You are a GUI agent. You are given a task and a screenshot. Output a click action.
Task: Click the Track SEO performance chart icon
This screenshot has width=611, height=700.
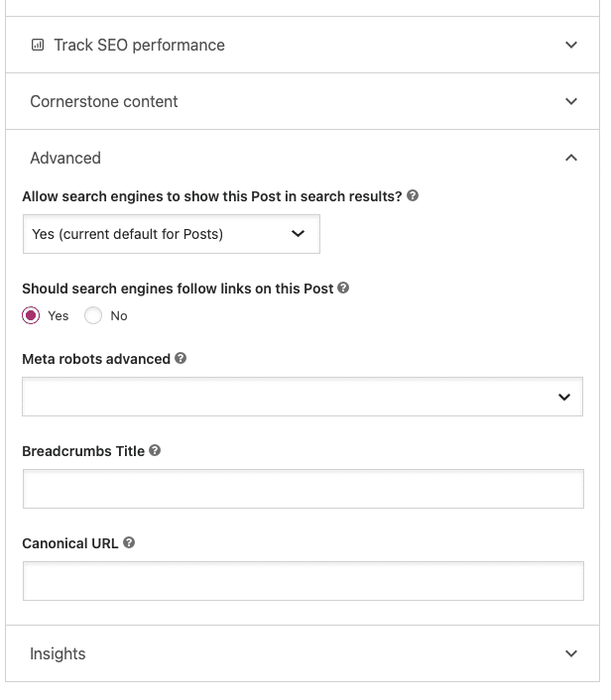(x=38, y=45)
